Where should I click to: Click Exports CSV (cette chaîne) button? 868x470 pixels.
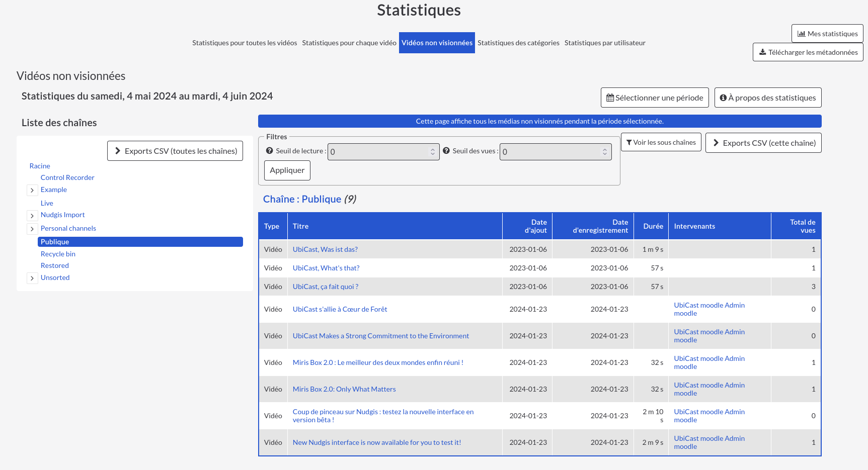point(763,143)
